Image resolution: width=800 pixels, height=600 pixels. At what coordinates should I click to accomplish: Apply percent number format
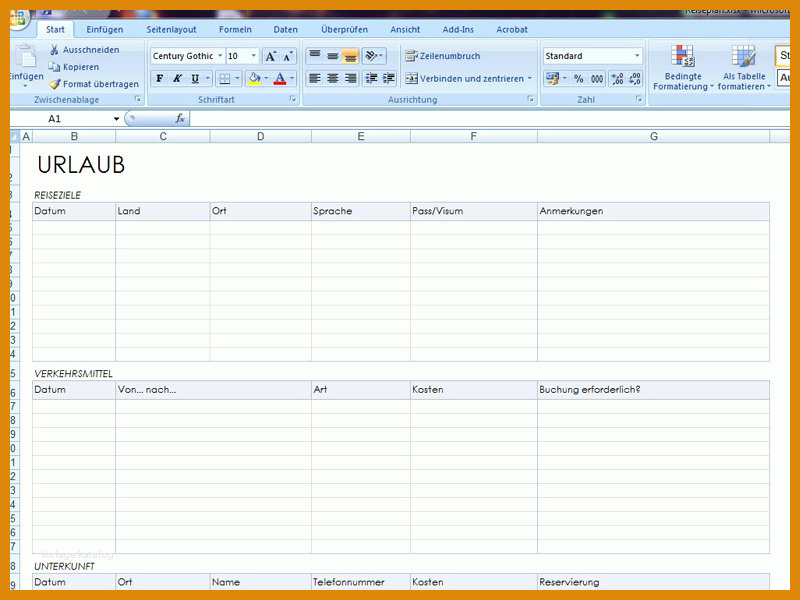point(578,79)
